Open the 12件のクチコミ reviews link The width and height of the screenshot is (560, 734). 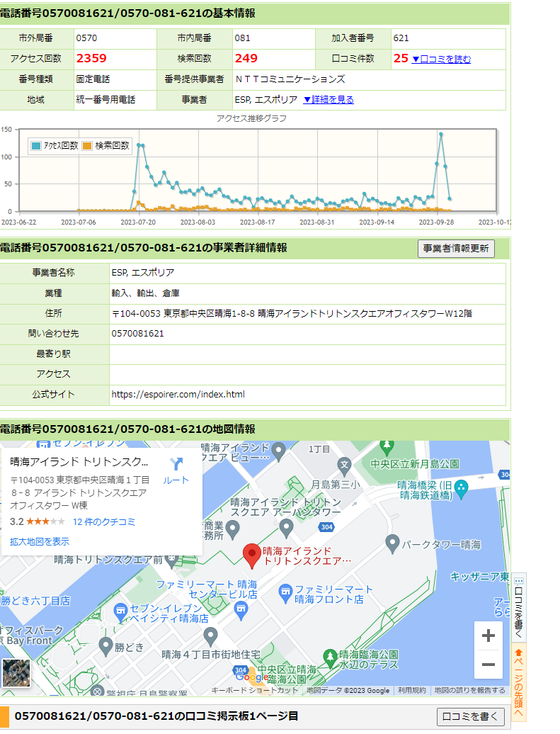[104, 522]
